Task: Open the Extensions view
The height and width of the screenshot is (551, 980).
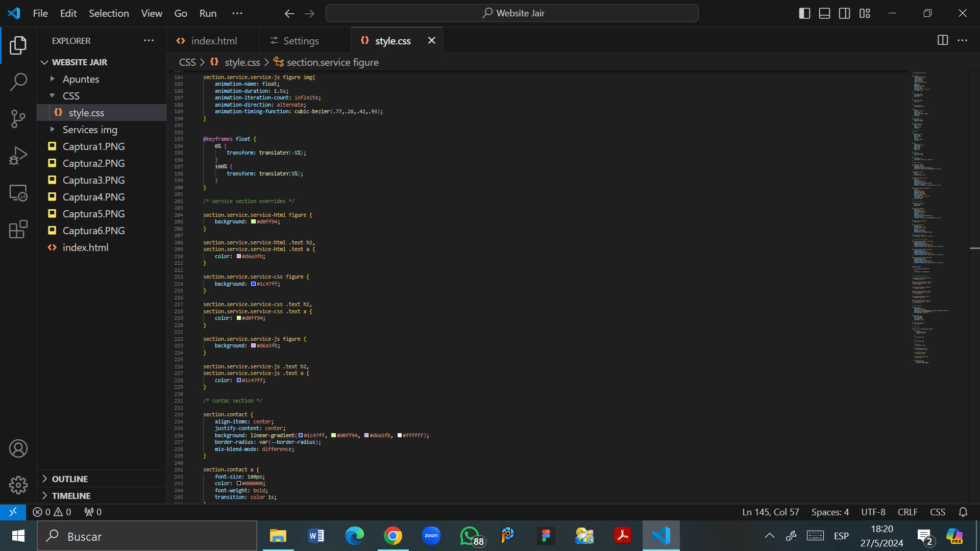Action: (x=18, y=230)
